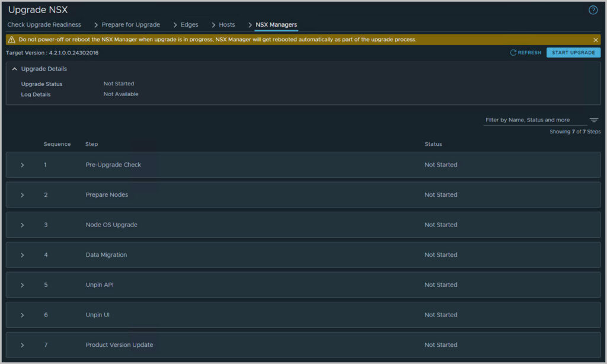Image resolution: width=607 pixels, height=364 pixels.
Task: Expand the Pre-Upgrade Check step
Action: pos(23,164)
